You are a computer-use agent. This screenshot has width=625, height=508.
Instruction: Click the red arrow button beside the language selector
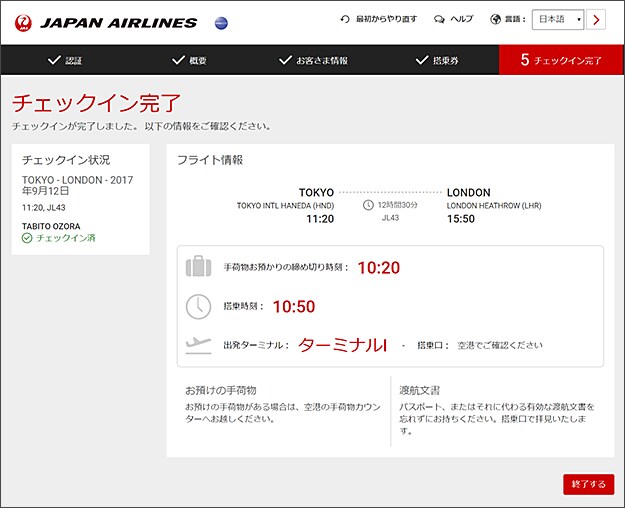tap(596, 20)
